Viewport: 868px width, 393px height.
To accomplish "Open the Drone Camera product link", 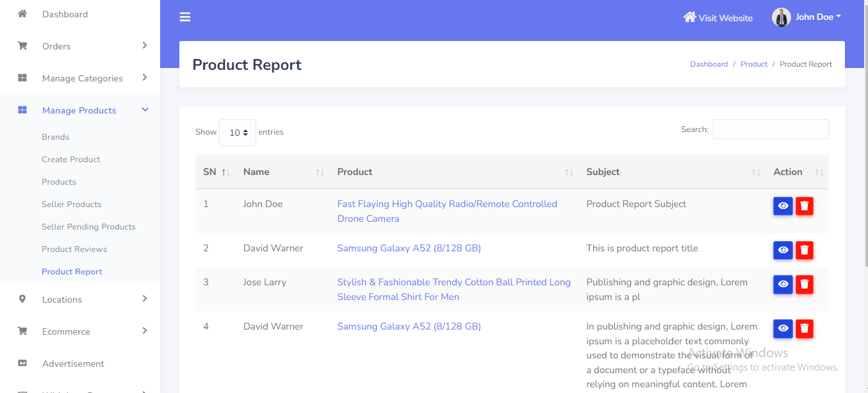I will tap(446, 211).
